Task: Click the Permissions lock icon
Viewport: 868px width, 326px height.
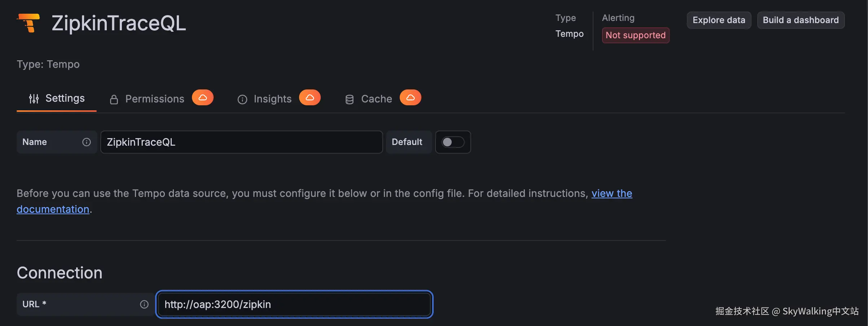Action: pyautogui.click(x=114, y=100)
